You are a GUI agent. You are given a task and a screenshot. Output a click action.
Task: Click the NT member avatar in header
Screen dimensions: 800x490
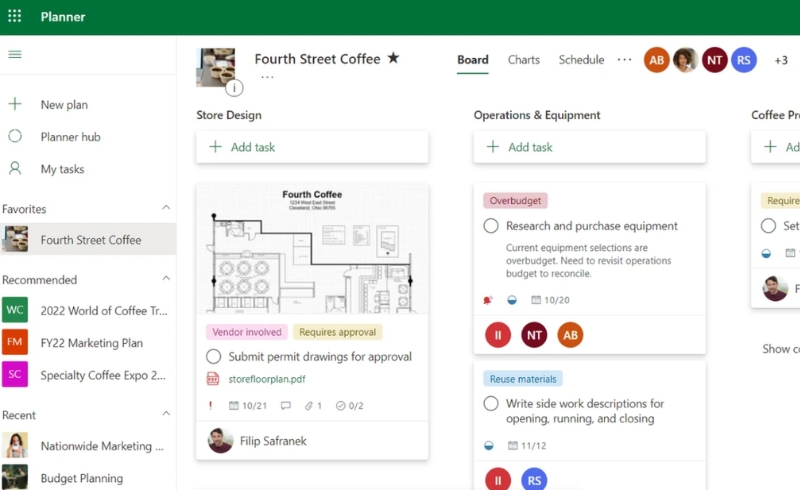tap(714, 60)
